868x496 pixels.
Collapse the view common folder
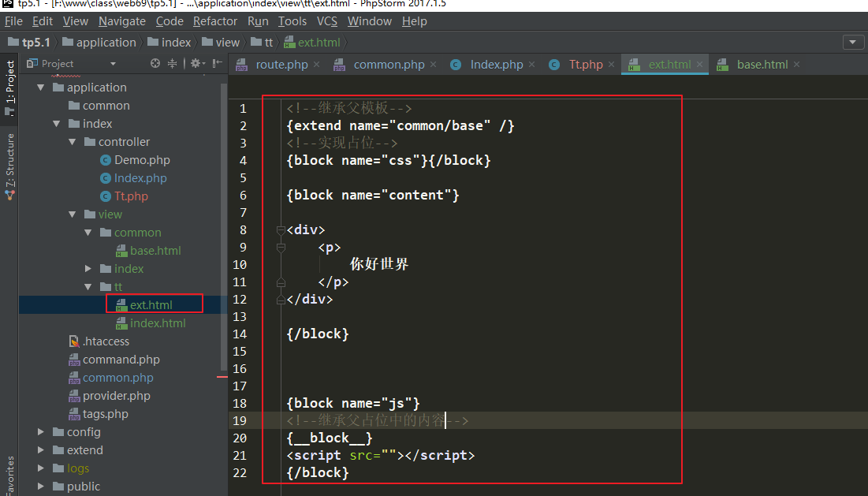(88, 233)
